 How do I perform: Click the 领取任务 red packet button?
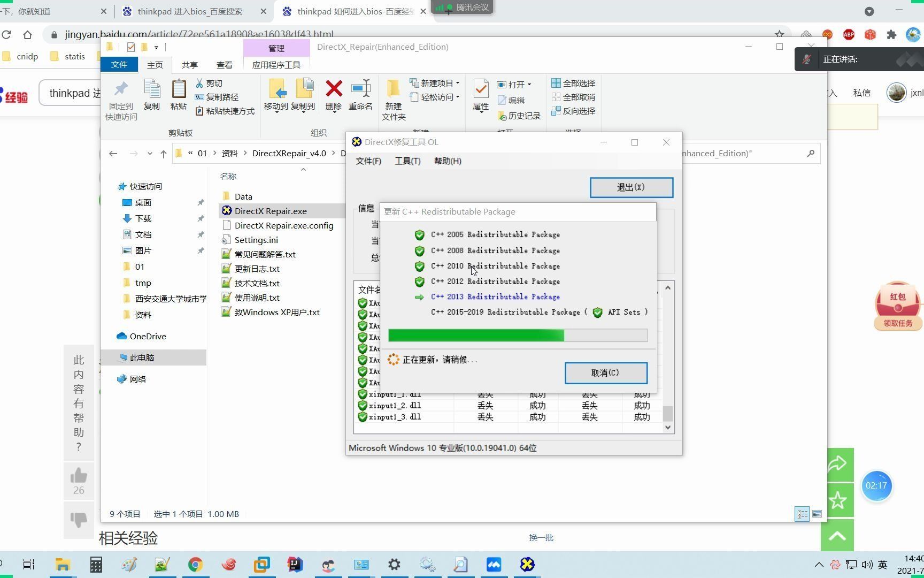coord(898,323)
